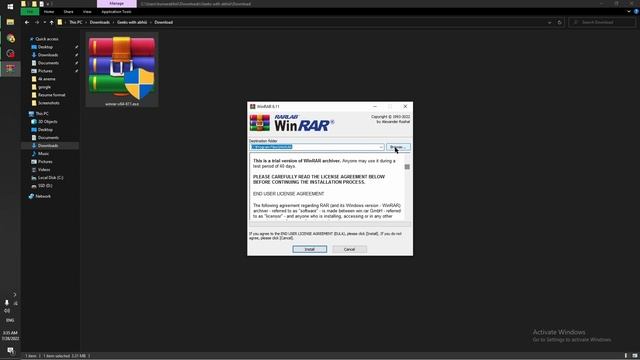Viewport: 640px width, 360px height.
Task: Open the recent locations dropdown arrow
Action: [x=44, y=22]
